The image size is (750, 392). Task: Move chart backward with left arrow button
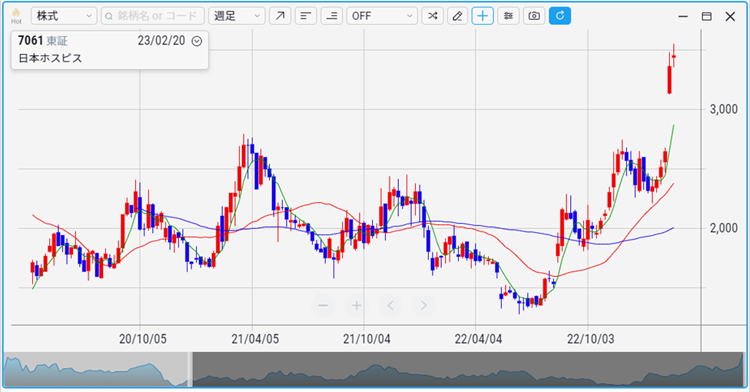tap(390, 305)
